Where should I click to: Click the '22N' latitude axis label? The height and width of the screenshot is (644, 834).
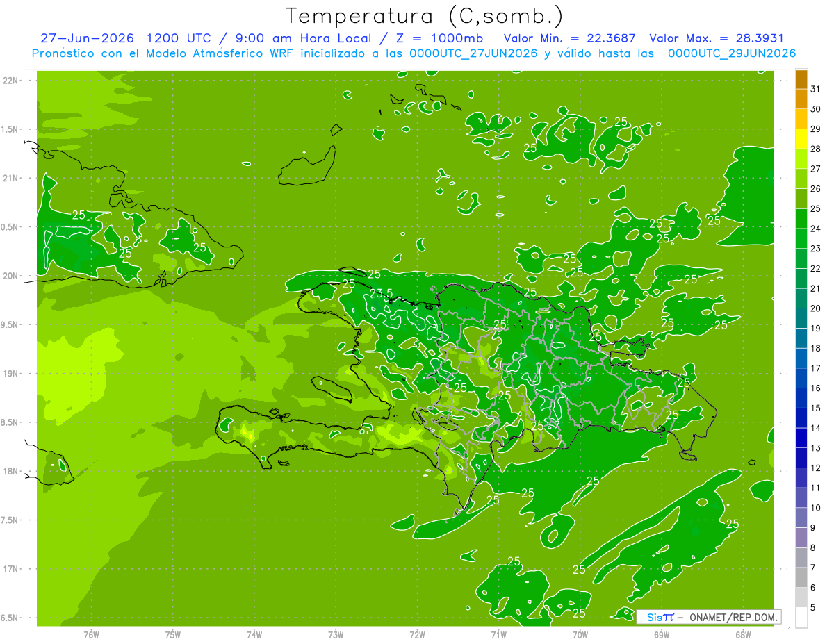[x=10, y=81]
